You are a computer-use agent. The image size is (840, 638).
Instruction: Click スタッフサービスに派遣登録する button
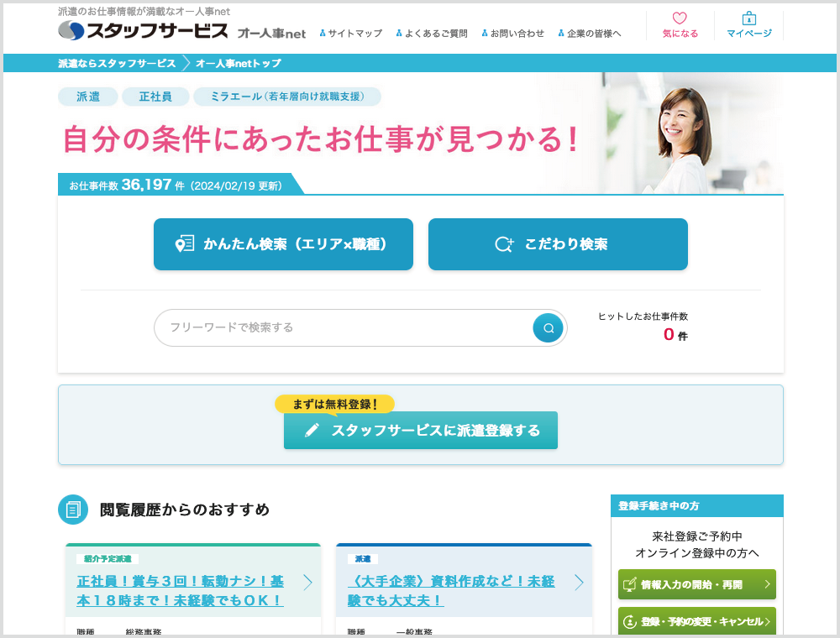point(421,431)
